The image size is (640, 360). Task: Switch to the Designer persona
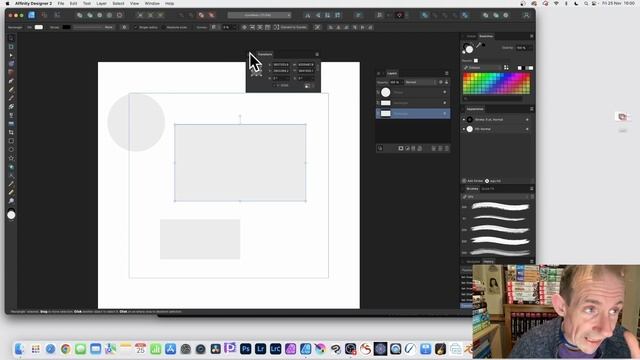pos(31,15)
